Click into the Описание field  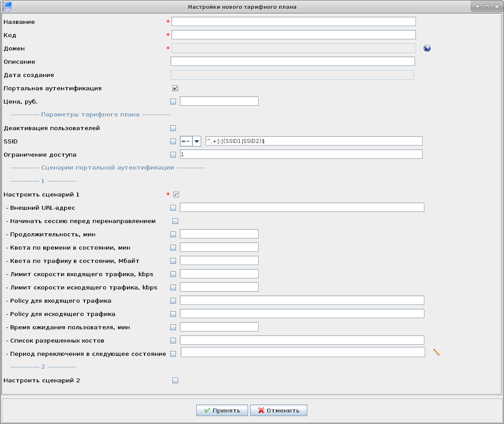click(x=293, y=62)
